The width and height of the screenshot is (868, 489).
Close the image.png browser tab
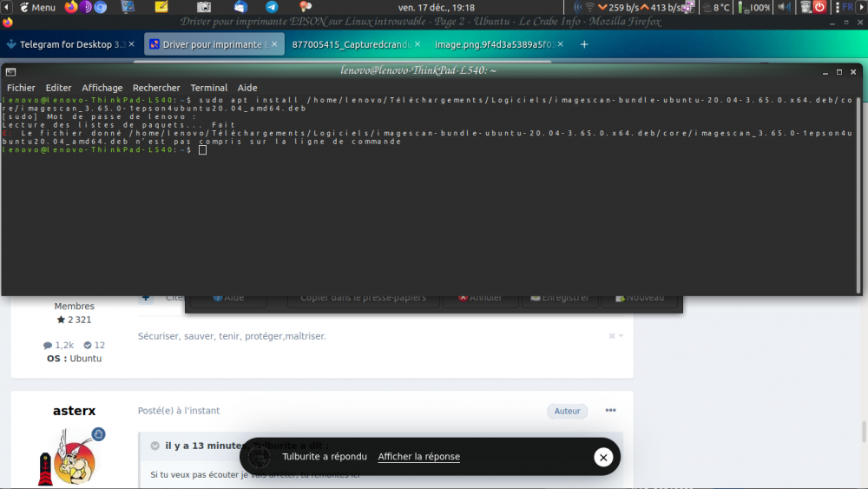point(560,44)
